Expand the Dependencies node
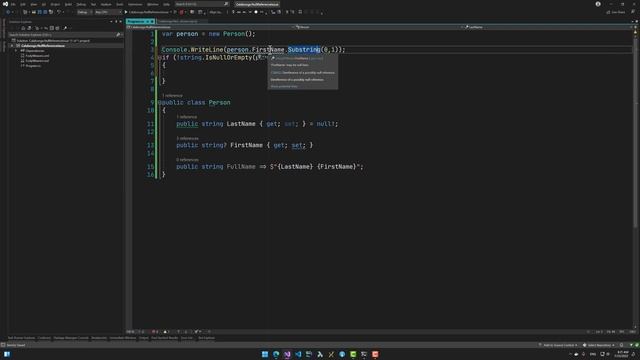640x360 pixels. pyautogui.click(x=17, y=51)
